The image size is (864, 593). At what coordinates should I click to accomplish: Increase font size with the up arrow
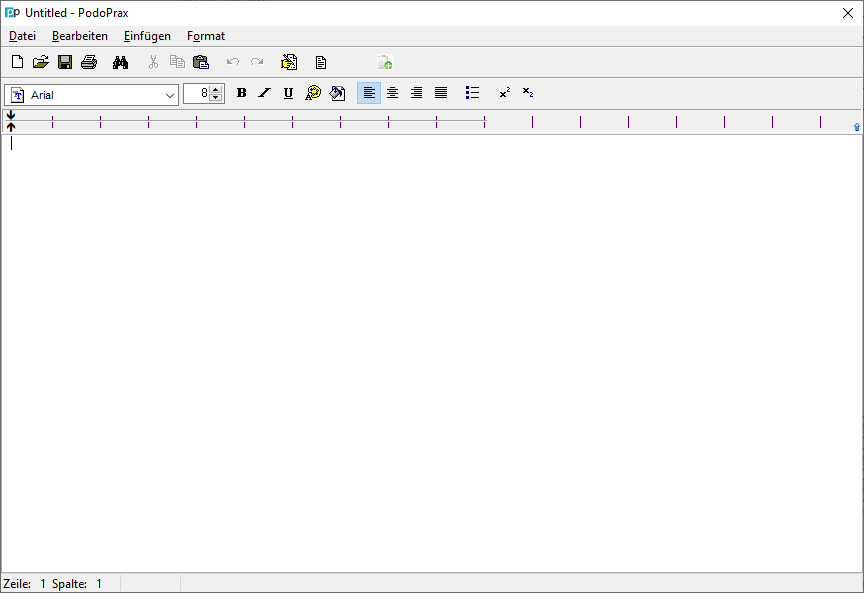(216, 89)
